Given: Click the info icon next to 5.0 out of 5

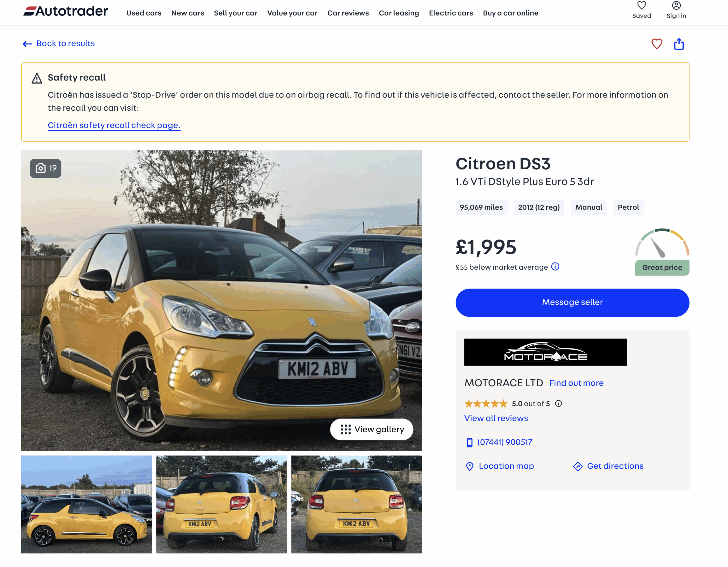Looking at the screenshot, I should [558, 404].
